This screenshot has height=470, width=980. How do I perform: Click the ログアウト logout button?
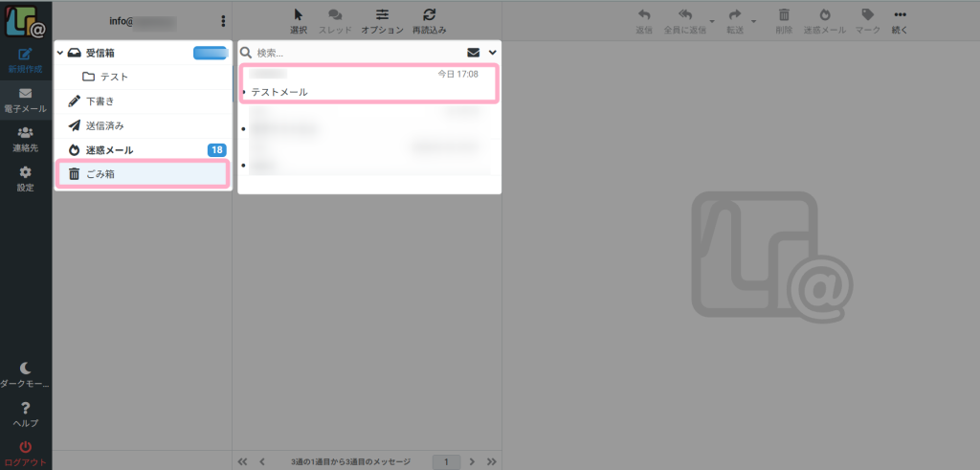point(26,455)
